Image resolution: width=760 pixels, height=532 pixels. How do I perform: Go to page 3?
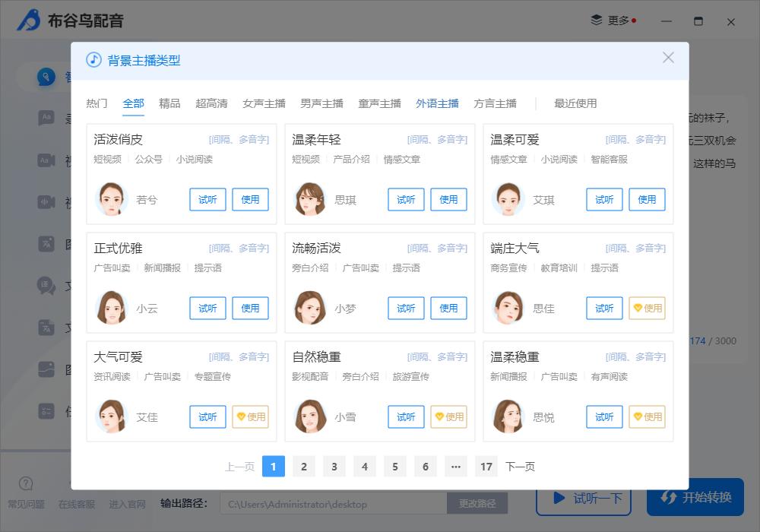click(334, 466)
